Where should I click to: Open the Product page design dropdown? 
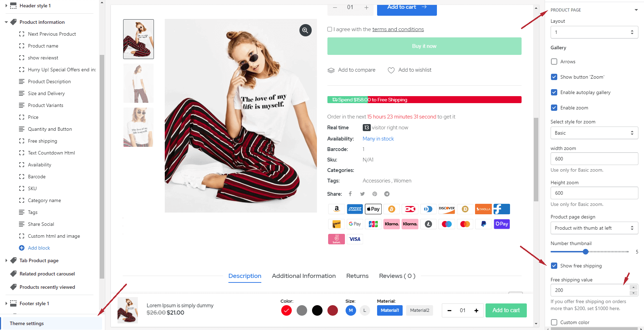click(594, 228)
